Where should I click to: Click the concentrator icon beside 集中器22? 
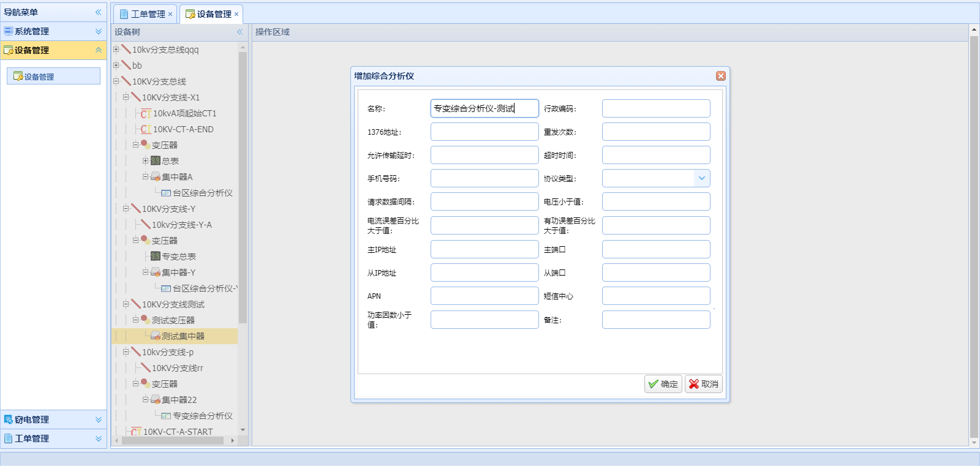156,399
